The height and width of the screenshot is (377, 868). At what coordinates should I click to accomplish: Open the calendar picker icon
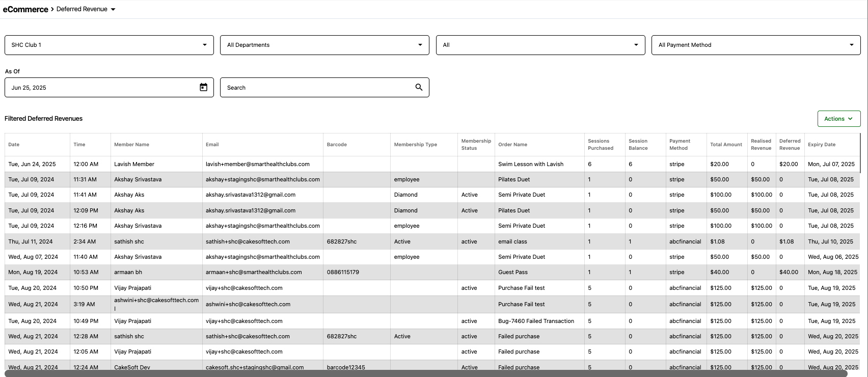[203, 87]
